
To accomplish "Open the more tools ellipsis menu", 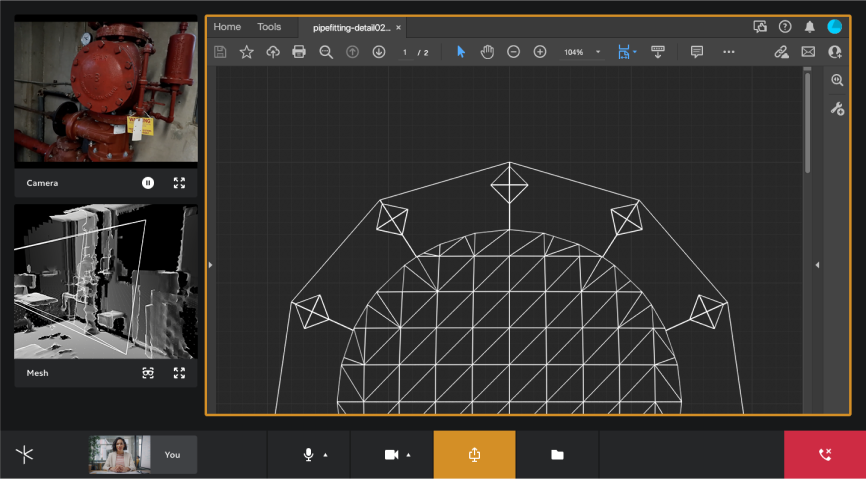I will click(729, 52).
